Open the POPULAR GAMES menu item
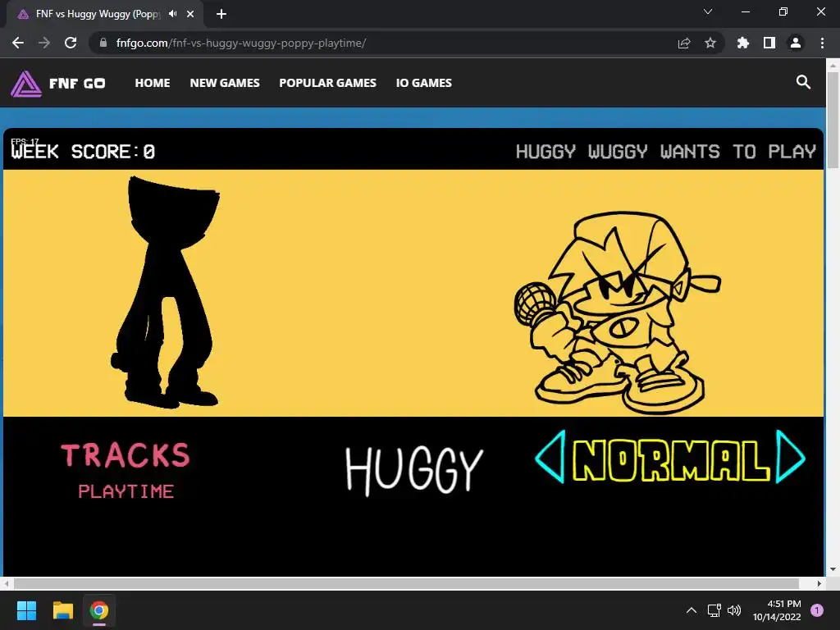 pyautogui.click(x=328, y=83)
